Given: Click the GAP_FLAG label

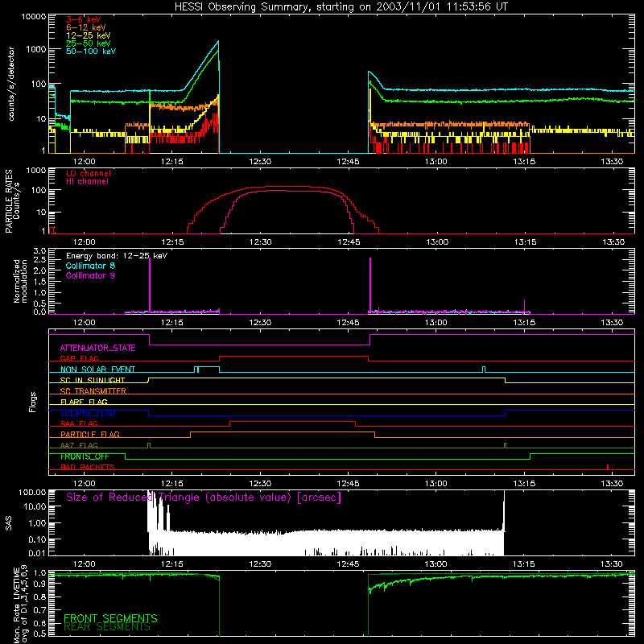Looking at the screenshot, I should click(79, 358).
